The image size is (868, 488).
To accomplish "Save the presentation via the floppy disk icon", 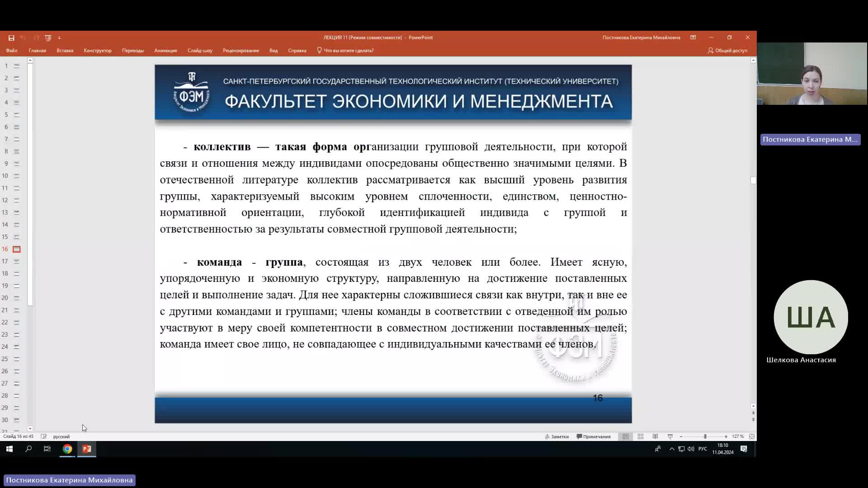I will pos(11,38).
